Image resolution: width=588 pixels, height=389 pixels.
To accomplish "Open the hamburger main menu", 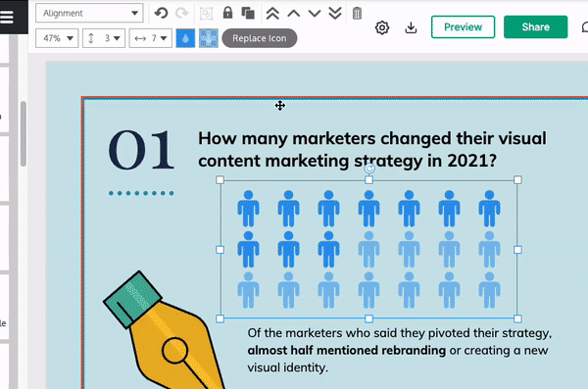I will coord(7,17).
